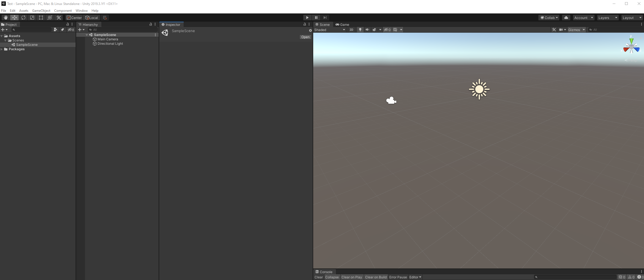Viewport: 644px width, 280px height.
Task: Open the Collab dropdown
Action: coord(549,18)
